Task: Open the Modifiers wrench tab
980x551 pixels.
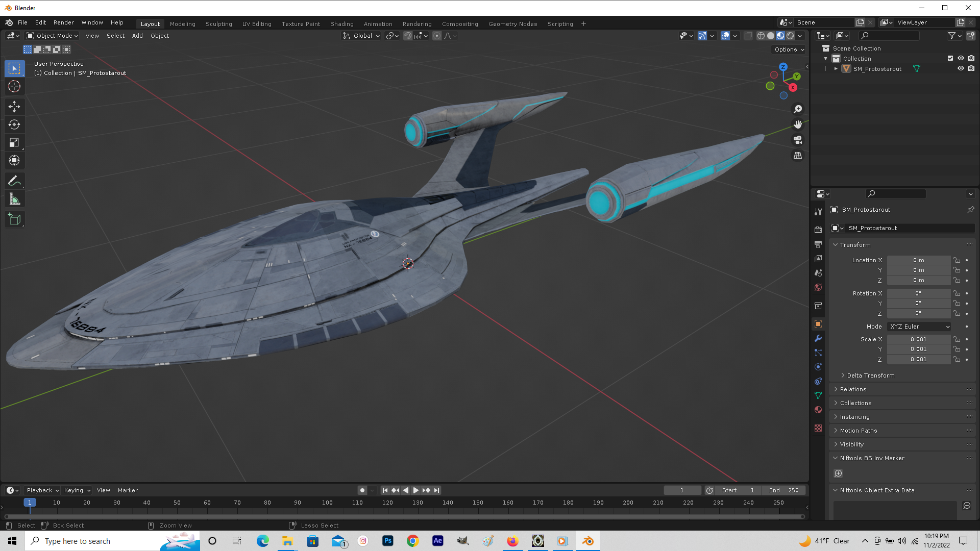Action: 818,338
